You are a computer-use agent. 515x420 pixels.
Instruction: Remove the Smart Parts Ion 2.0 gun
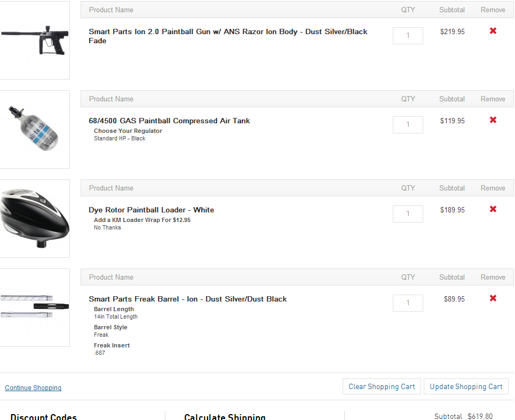[x=493, y=31]
